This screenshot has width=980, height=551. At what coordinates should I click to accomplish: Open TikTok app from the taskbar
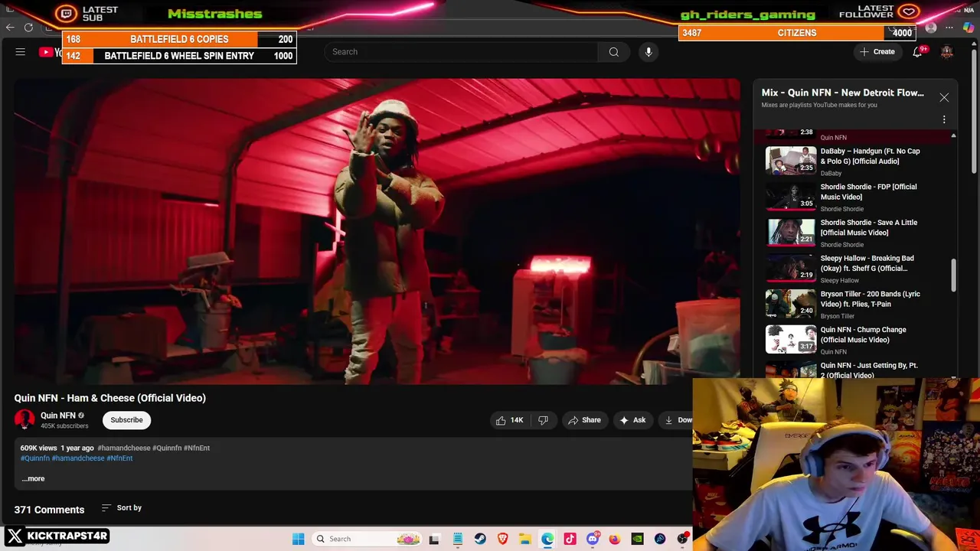click(570, 539)
